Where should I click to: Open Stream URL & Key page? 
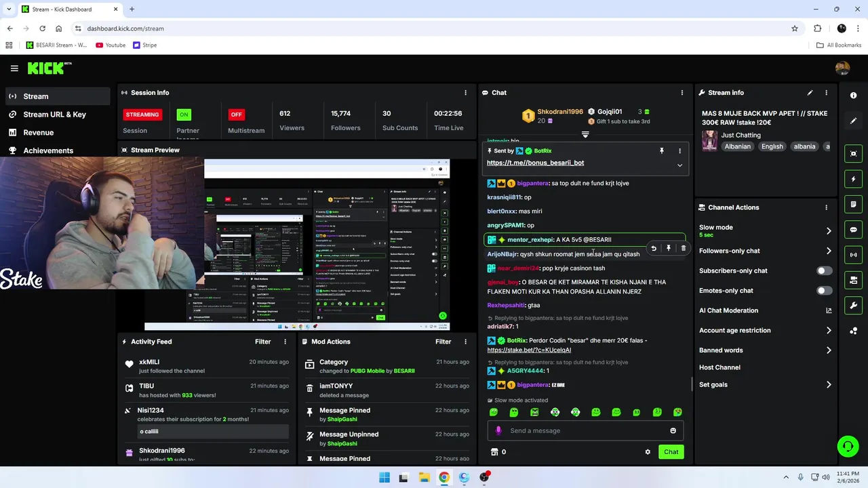click(x=55, y=115)
